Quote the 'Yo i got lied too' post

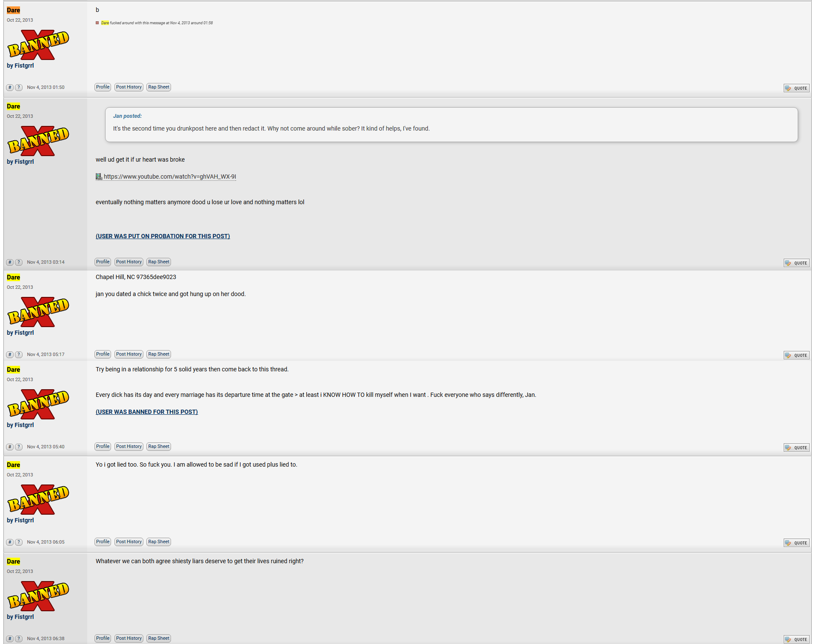[x=796, y=543]
